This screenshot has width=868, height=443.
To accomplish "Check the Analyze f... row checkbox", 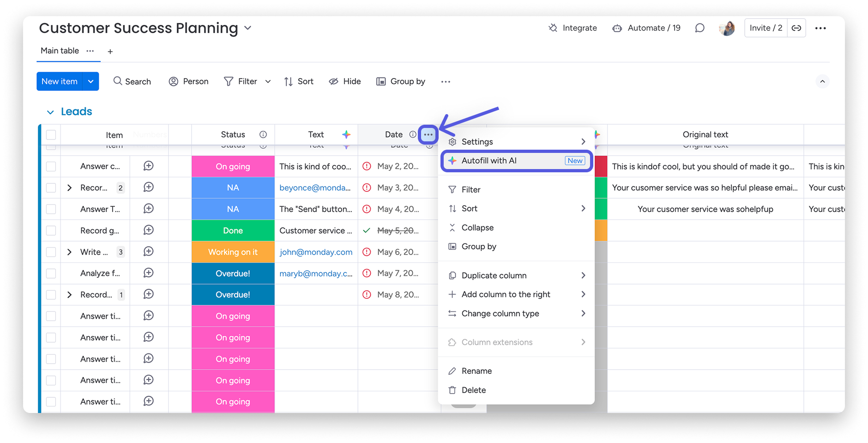I will tap(51, 273).
